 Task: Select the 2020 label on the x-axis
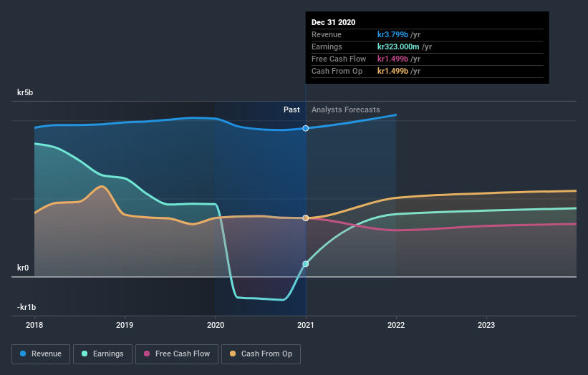pos(216,325)
